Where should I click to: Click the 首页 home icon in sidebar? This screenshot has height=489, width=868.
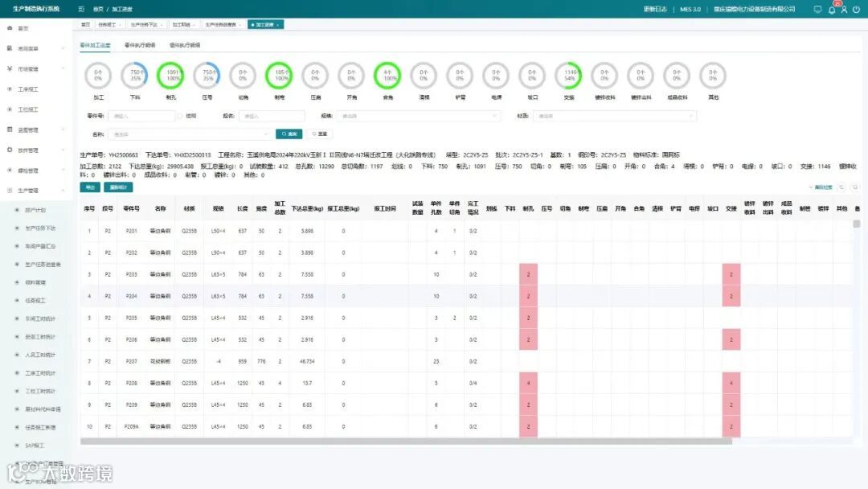pos(10,27)
